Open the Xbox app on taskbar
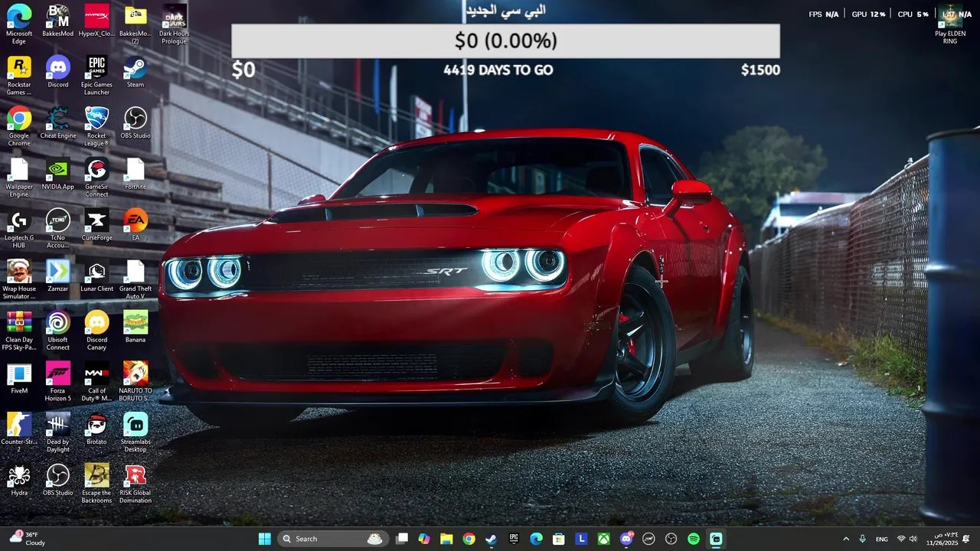980x551 pixels. pyautogui.click(x=604, y=539)
